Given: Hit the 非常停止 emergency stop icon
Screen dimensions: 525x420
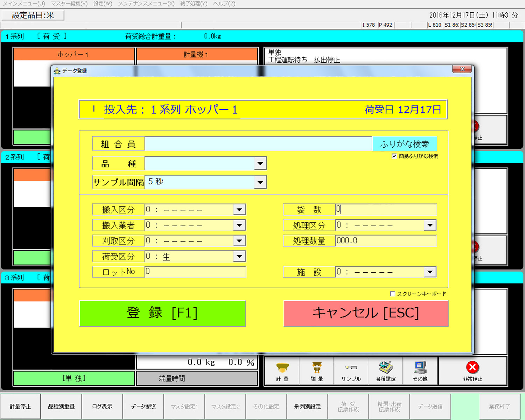Looking at the screenshot, I should point(472,371).
